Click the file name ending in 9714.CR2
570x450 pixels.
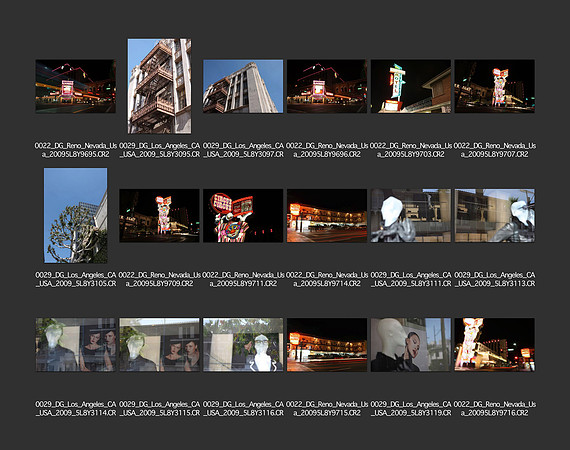click(x=327, y=279)
